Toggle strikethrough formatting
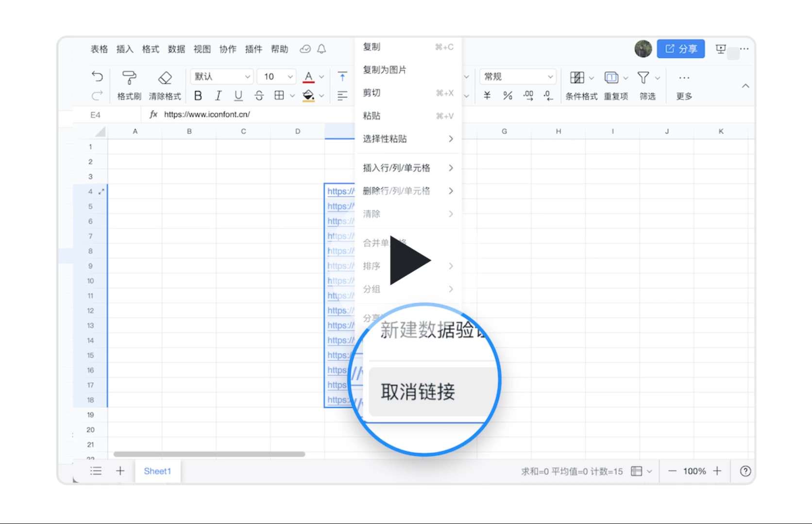812x524 pixels. (259, 96)
